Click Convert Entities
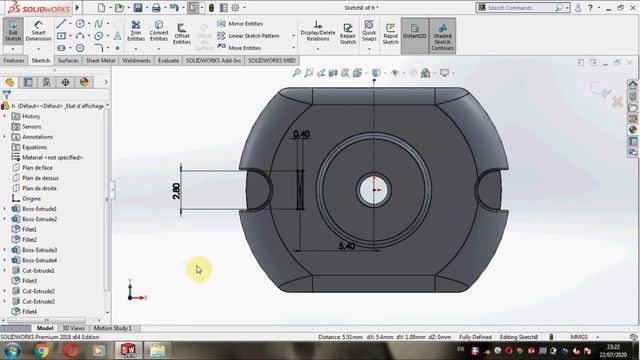 [x=159, y=31]
